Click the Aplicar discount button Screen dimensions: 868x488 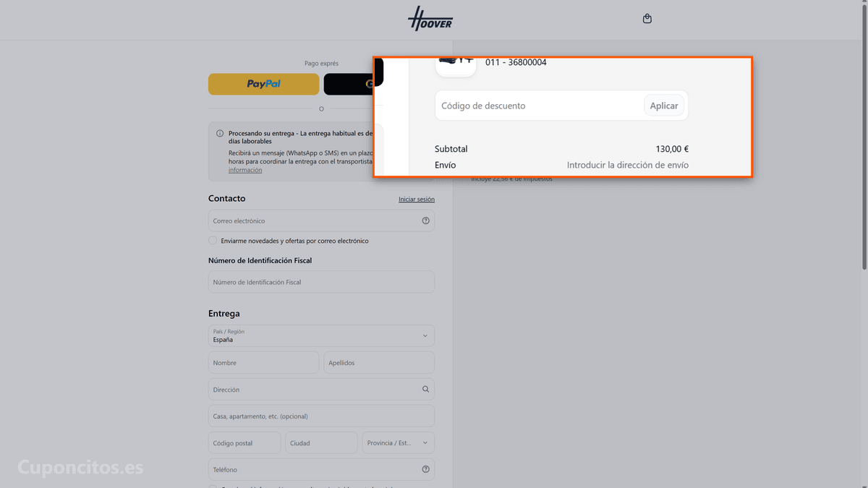[x=664, y=106]
